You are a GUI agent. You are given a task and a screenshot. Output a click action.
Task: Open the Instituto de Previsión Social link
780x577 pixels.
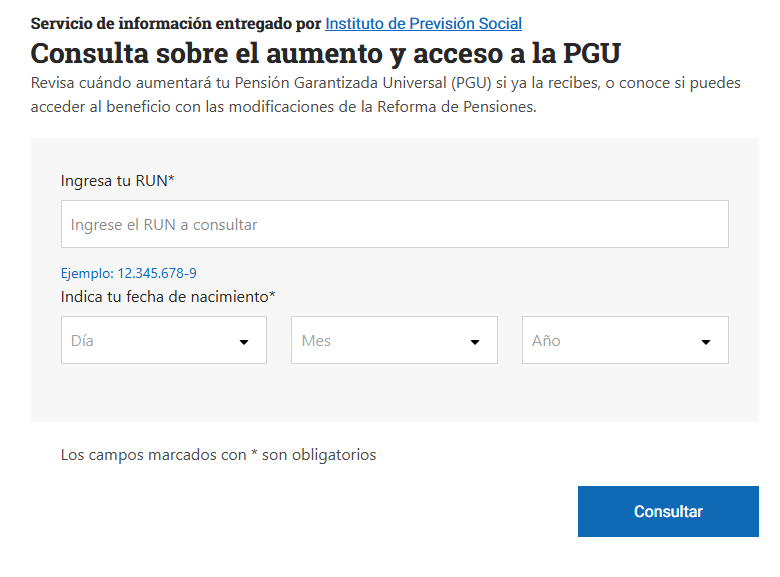[x=423, y=23]
